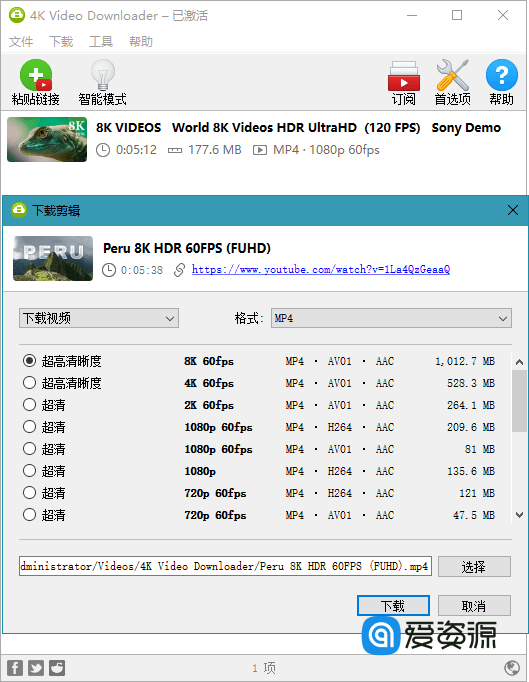
Task: Click the Paste Link (粘贴链接) icon
Action: 36,75
